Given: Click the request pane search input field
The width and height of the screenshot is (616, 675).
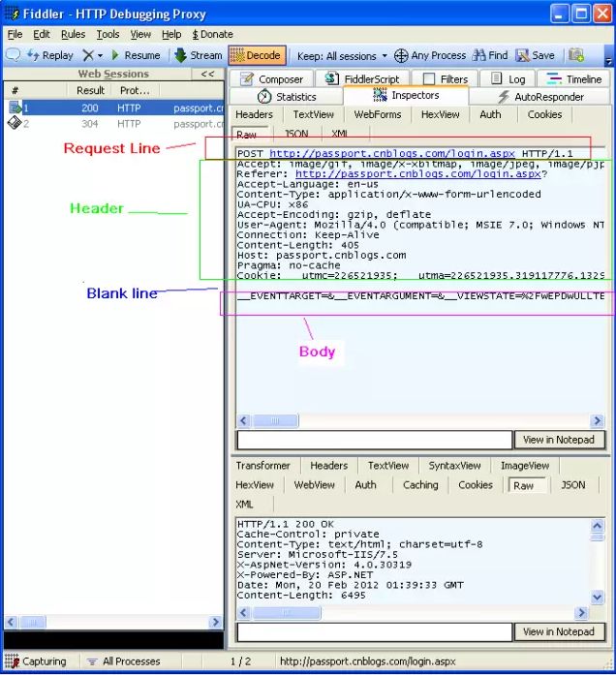Looking at the screenshot, I should pyautogui.click(x=375, y=440).
